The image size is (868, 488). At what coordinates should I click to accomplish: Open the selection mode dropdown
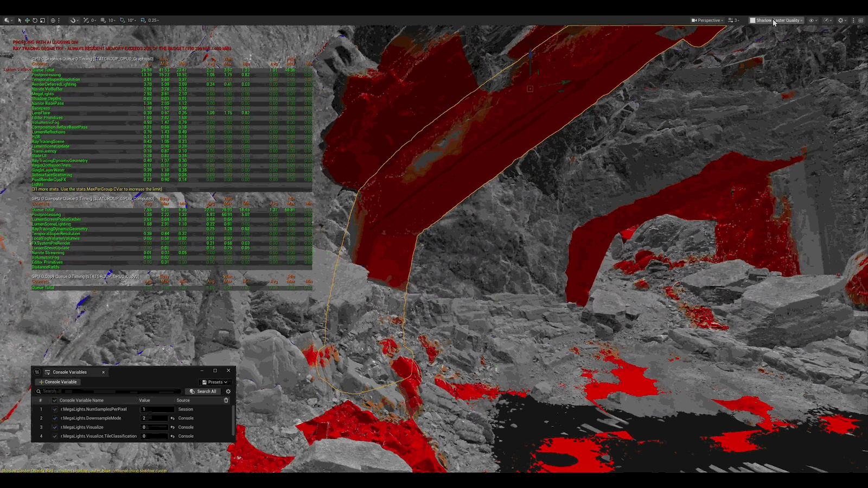[x=9, y=21]
